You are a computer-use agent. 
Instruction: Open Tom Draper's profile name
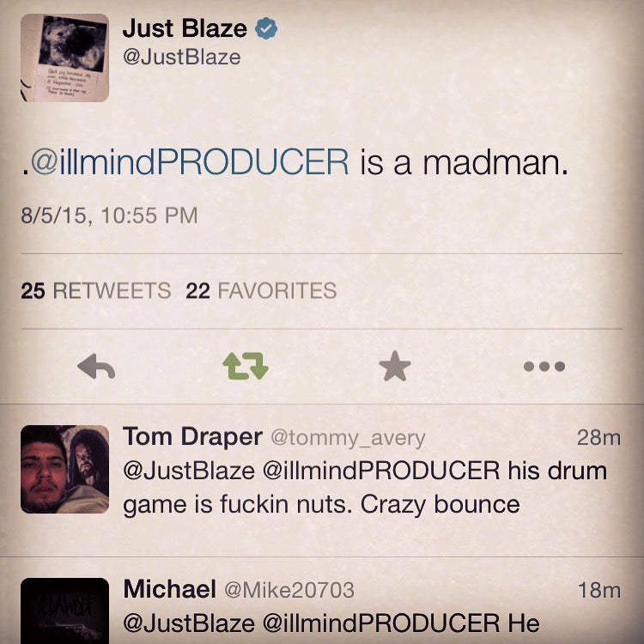pos(192,437)
